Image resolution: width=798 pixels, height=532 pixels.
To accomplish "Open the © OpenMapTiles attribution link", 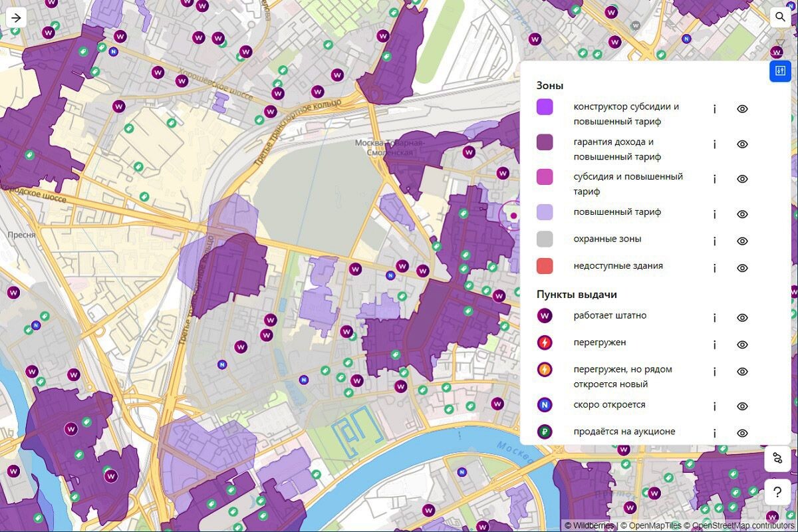I will point(651,525).
